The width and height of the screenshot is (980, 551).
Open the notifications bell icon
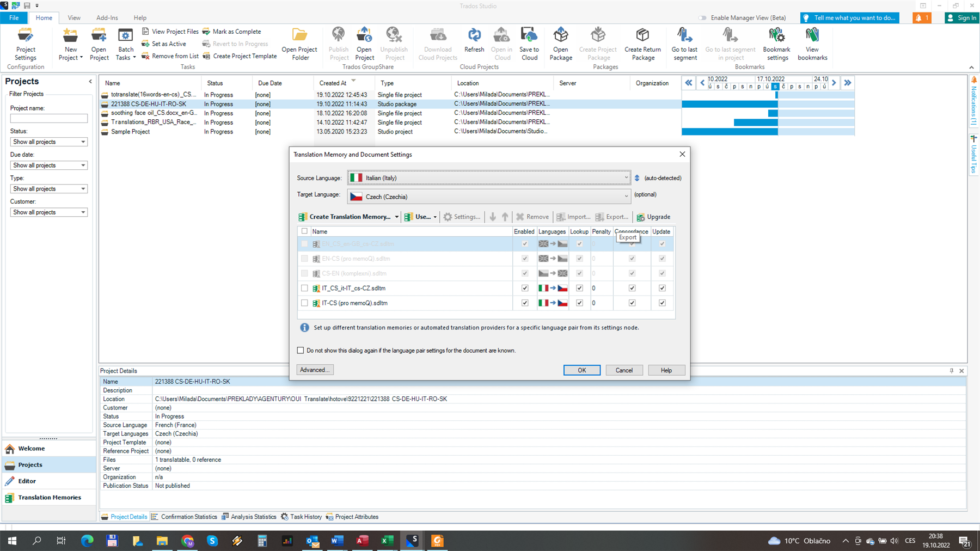[922, 18]
